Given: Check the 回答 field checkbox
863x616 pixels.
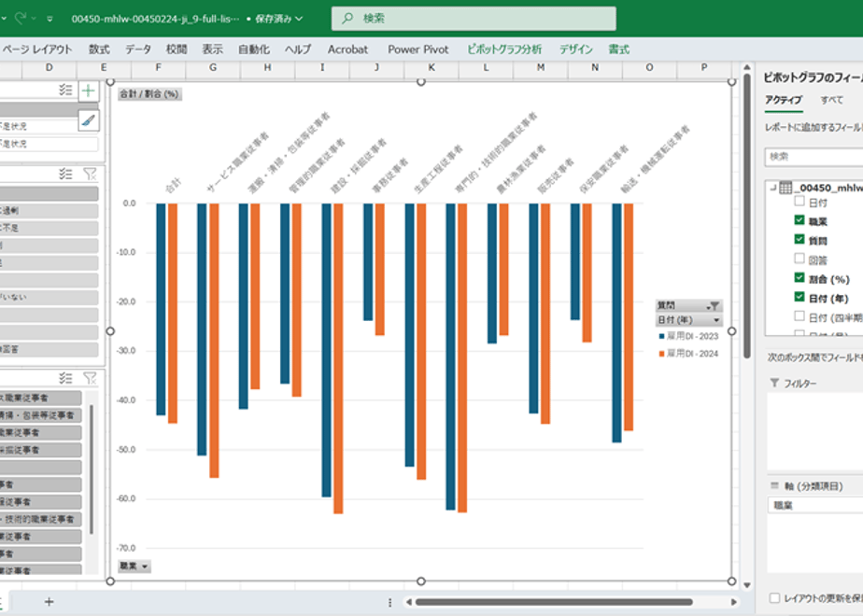Looking at the screenshot, I should pos(799,258).
